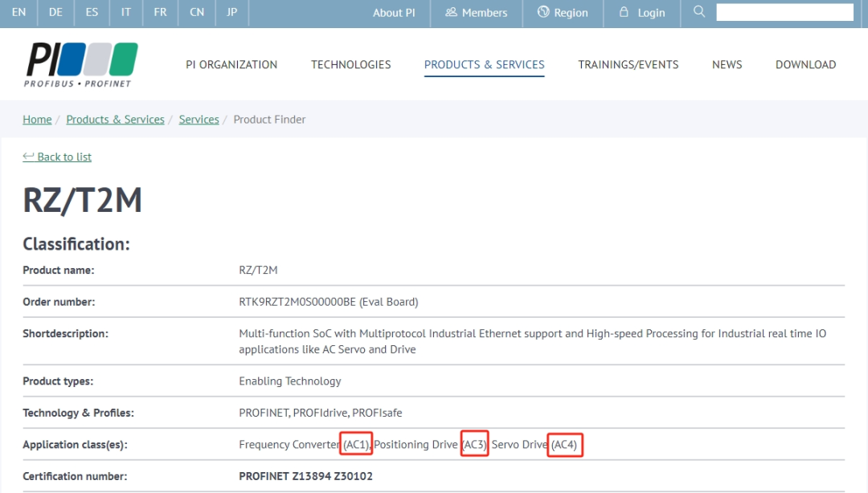Switch language to CN
868x493 pixels.
[x=197, y=12]
